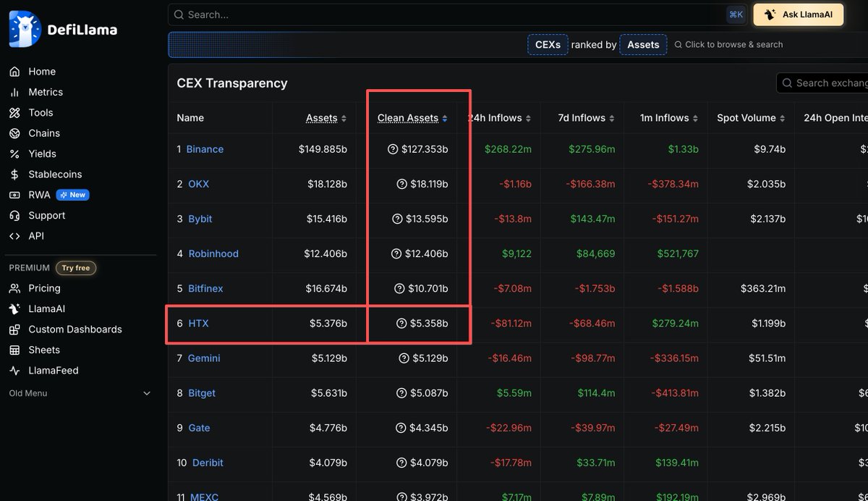Click the help icon beside Gate clean assets
This screenshot has width=868, height=501.
click(401, 428)
